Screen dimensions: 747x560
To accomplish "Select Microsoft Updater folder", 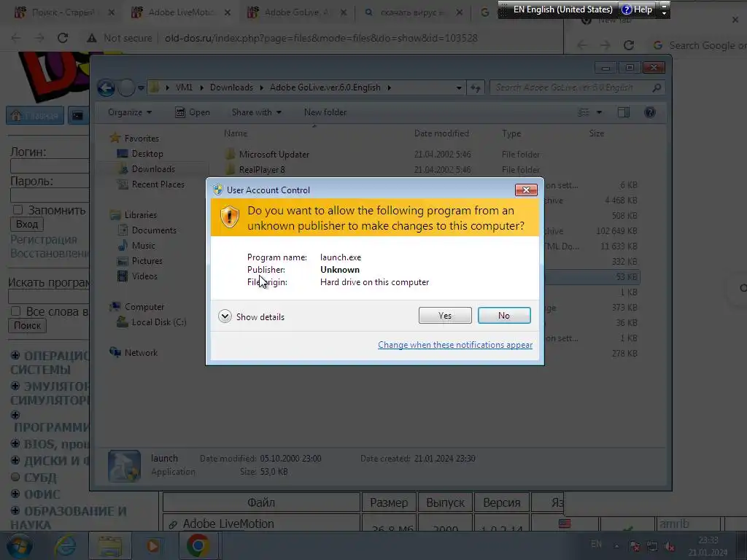I will click(x=274, y=155).
